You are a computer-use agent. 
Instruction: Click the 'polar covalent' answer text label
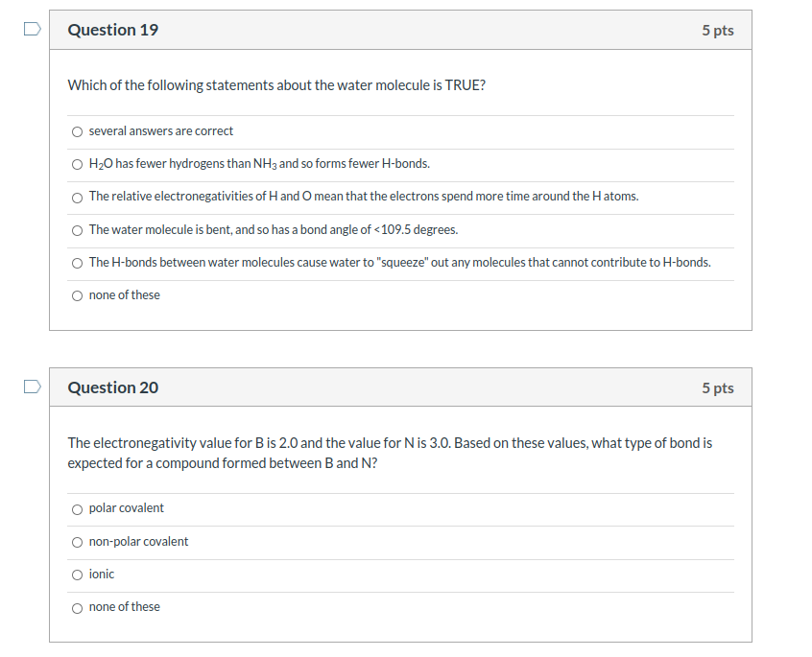[x=125, y=508]
